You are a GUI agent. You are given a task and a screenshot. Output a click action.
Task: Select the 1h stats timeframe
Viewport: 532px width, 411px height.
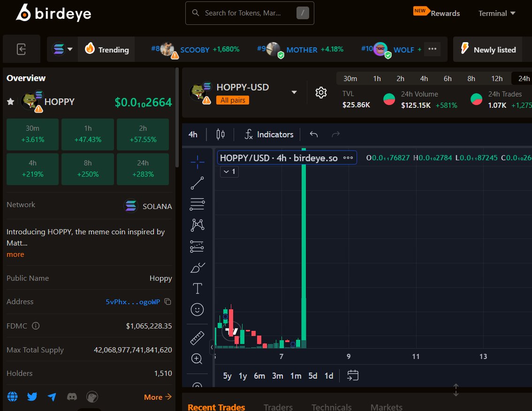coord(377,79)
